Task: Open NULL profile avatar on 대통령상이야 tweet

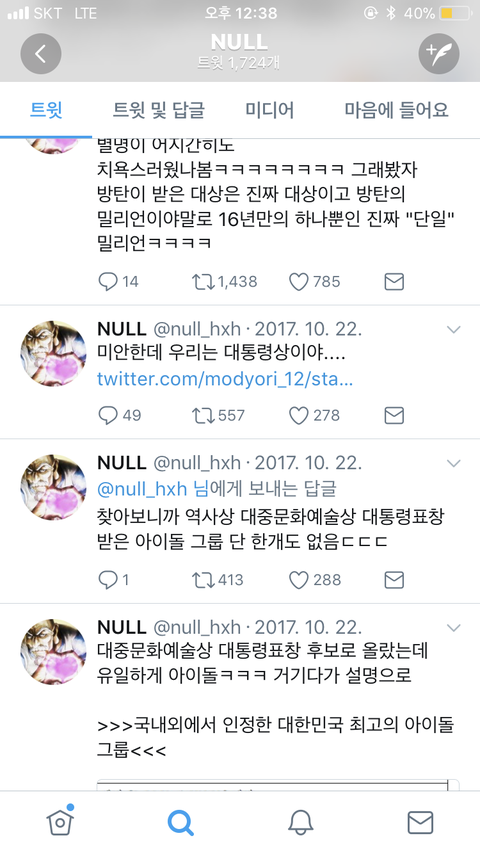Action: click(x=53, y=353)
